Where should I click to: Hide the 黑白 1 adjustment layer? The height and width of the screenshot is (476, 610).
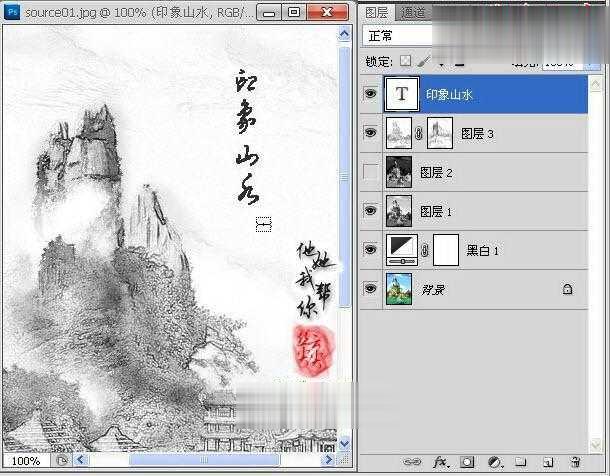[x=370, y=249]
